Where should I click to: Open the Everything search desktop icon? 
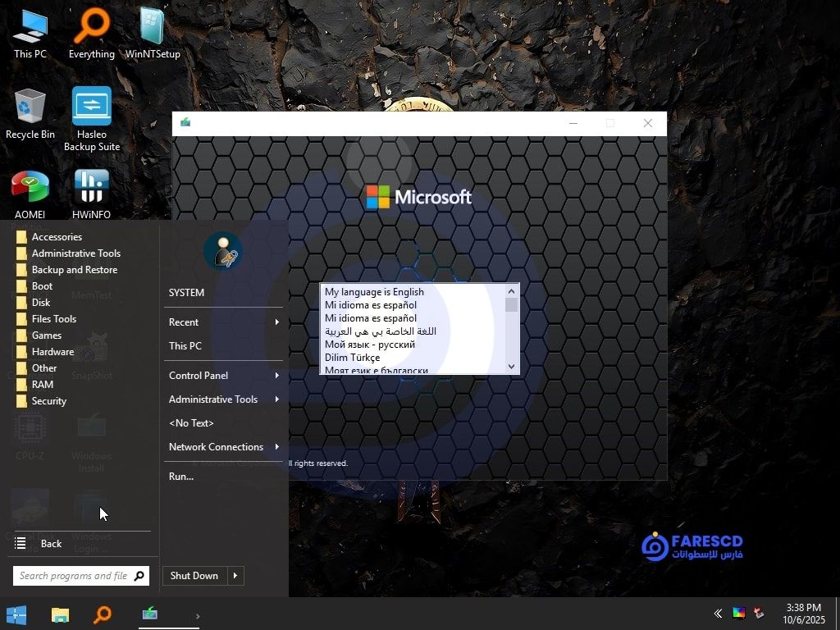(91, 33)
